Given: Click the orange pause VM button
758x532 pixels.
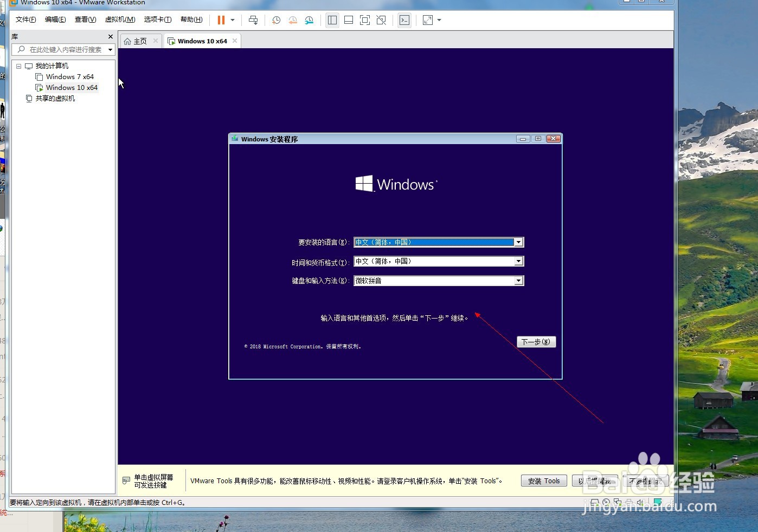Looking at the screenshot, I should pos(221,20).
